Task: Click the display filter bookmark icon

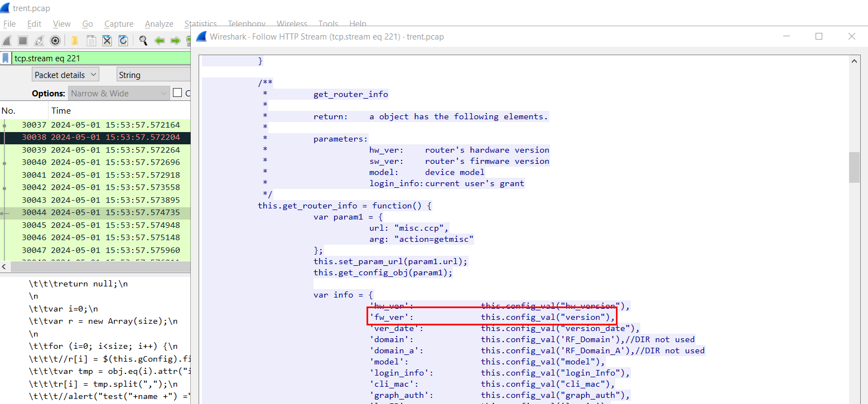Action: point(6,58)
